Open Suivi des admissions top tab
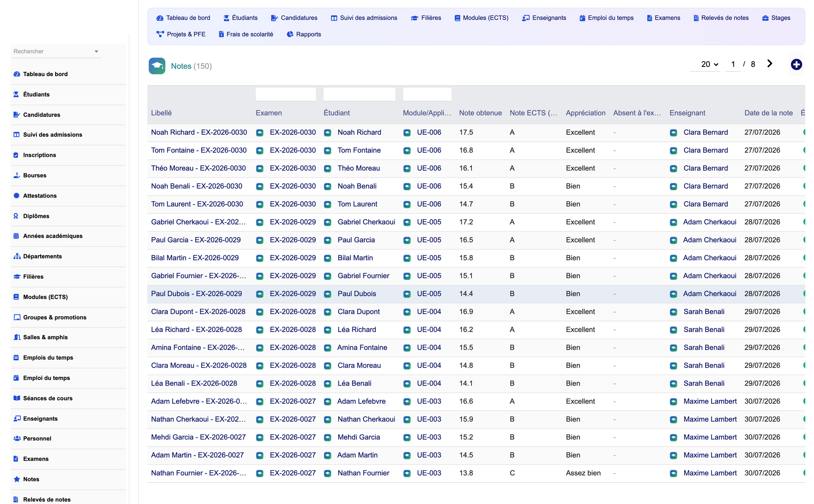 pos(364,18)
